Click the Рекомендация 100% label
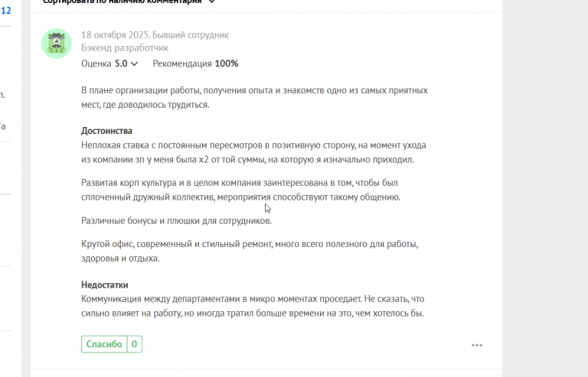This screenshot has width=588, height=377. tap(195, 63)
